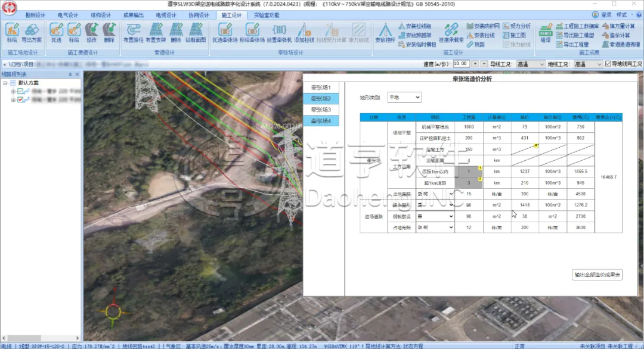
Task: Switch to the 电气设计 ribbon tab
Action: (x=67, y=15)
